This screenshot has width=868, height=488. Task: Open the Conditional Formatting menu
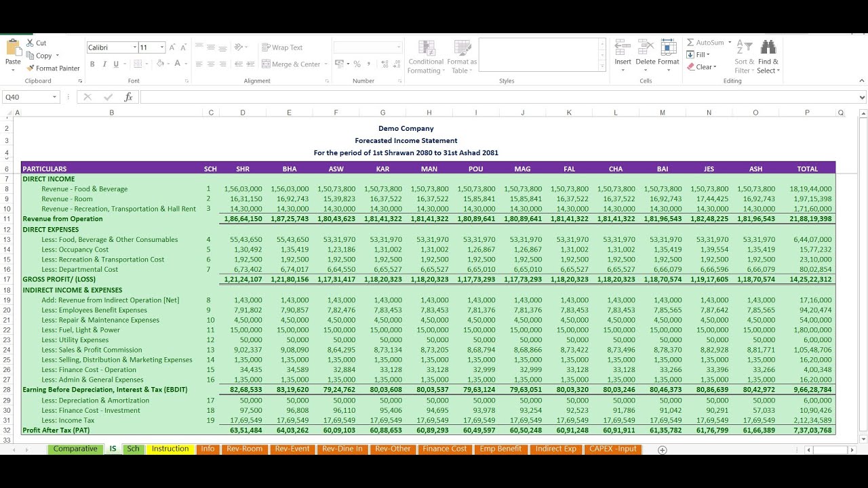point(427,57)
